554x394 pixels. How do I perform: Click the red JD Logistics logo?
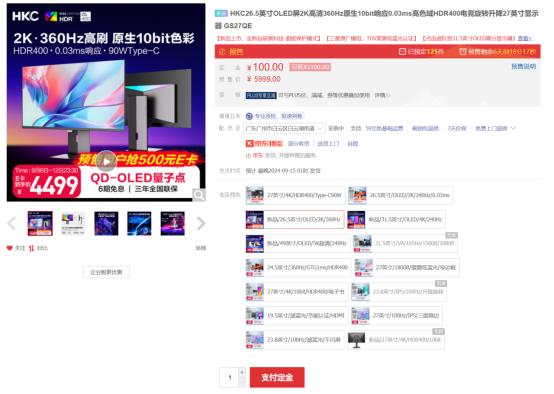point(264,143)
